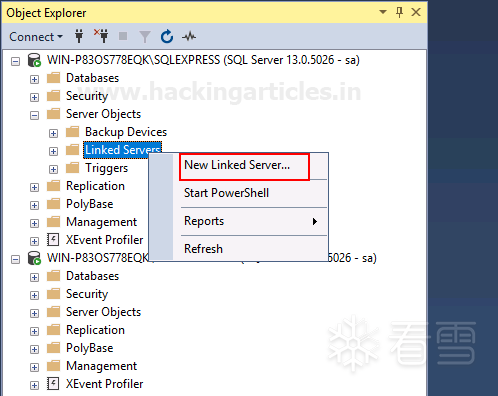
Task: Select Databases under the first server
Action: click(x=92, y=78)
